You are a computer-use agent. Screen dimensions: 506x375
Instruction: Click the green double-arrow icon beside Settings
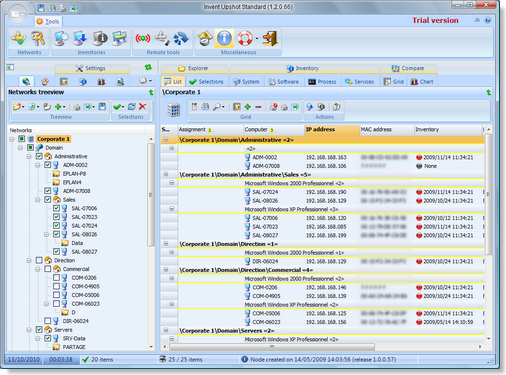[x=148, y=68]
